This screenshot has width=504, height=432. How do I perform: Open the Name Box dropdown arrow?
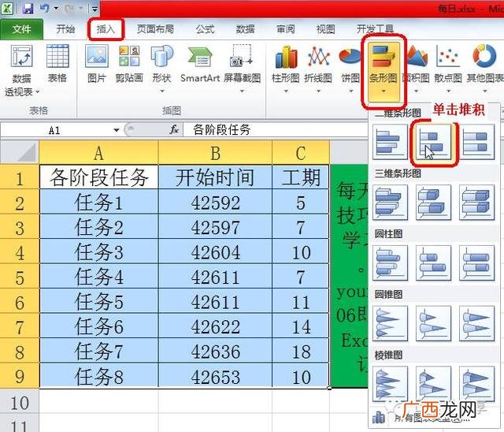pos(117,130)
